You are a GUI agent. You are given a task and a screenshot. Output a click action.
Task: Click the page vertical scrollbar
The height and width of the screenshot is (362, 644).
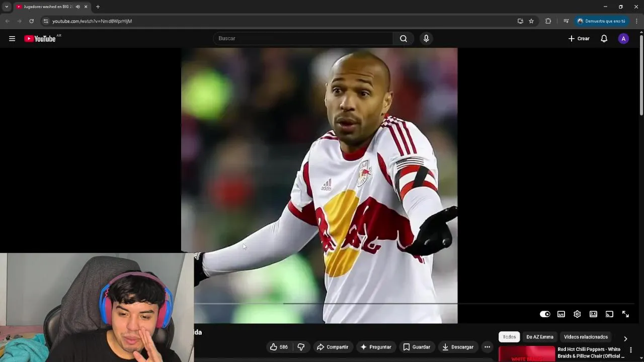point(641,75)
